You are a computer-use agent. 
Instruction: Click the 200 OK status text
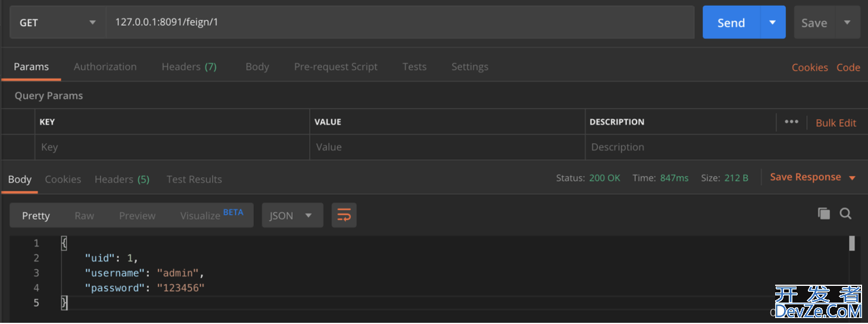pyautogui.click(x=605, y=178)
